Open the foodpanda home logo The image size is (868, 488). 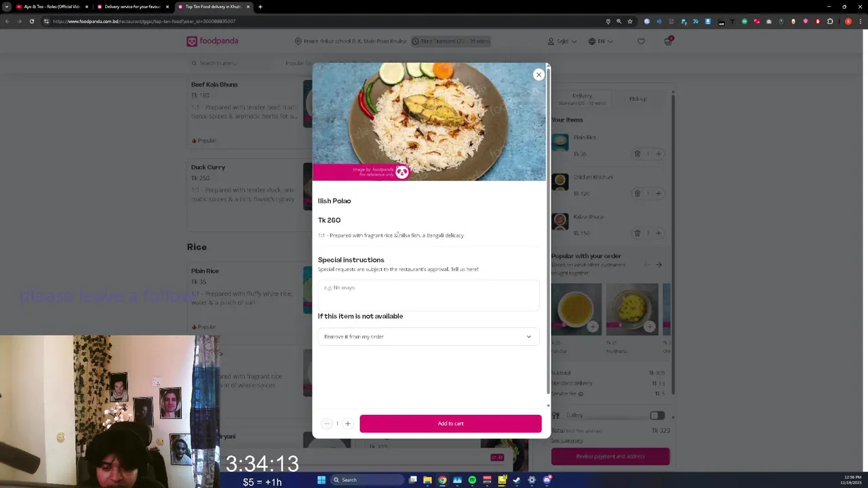tap(212, 41)
